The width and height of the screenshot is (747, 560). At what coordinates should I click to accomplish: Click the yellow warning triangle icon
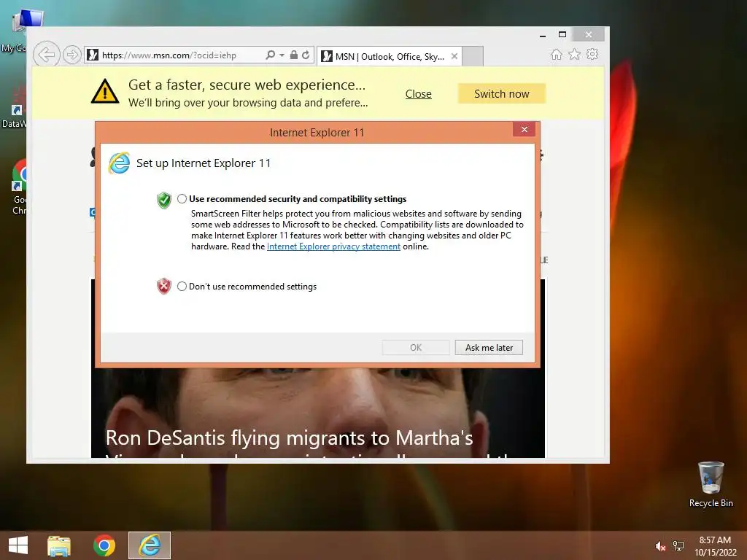[x=105, y=91]
